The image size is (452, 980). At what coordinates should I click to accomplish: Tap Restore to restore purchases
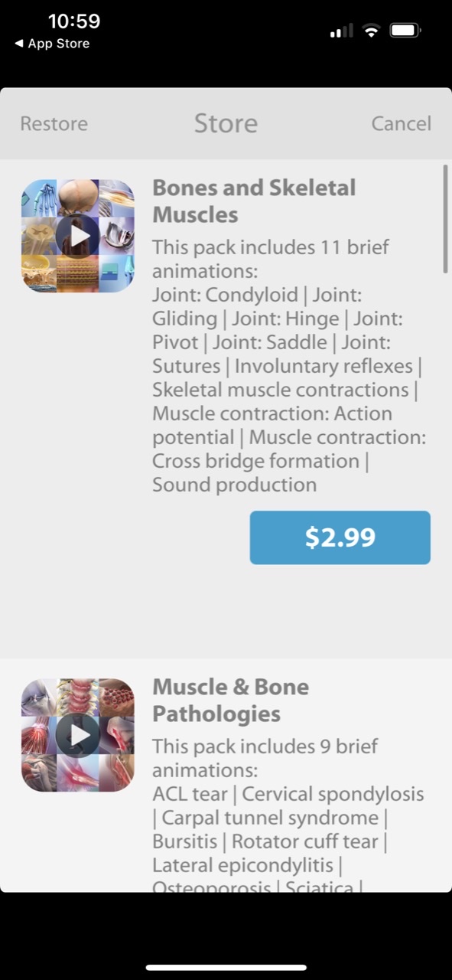pyautogui.click(x=54, y=123)
